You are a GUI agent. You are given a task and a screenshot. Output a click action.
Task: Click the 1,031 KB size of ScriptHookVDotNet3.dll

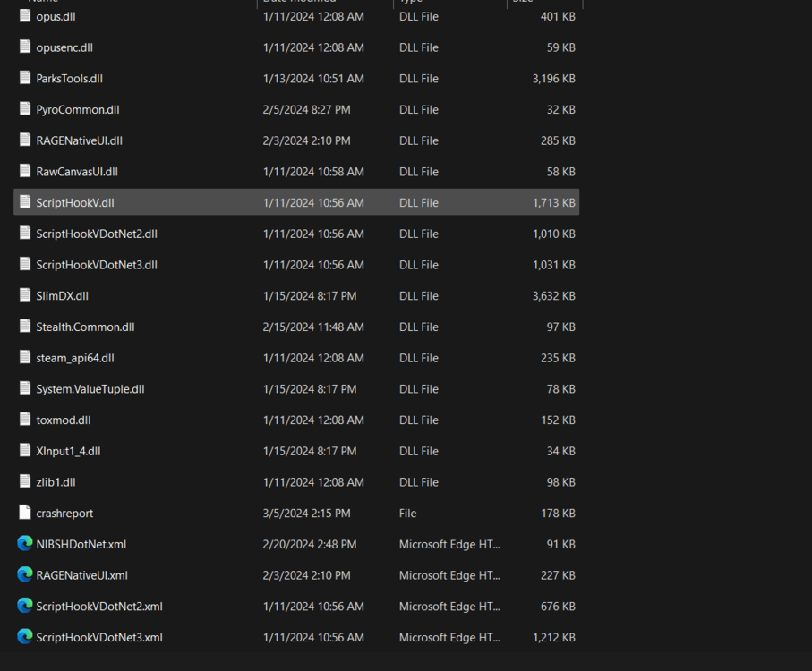pos(553,265)
